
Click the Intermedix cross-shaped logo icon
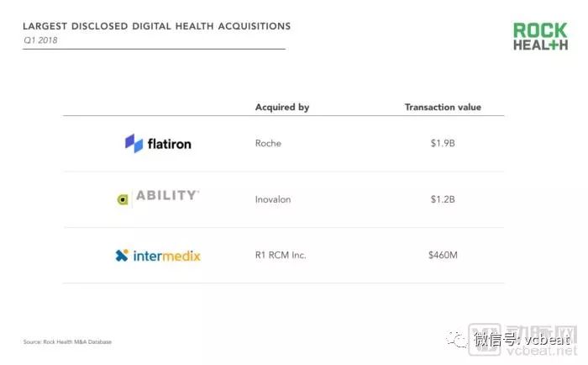[x=122, y=255]
